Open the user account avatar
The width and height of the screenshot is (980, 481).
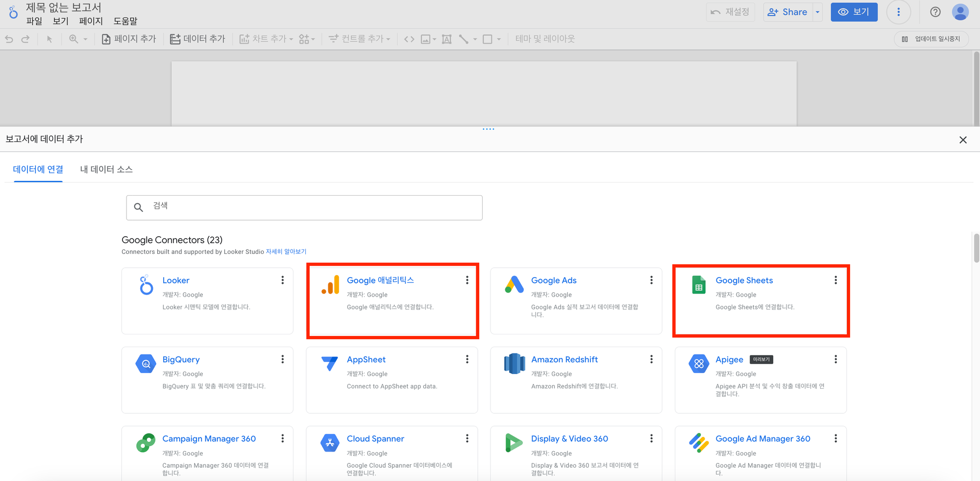click(x=960, y=12)
